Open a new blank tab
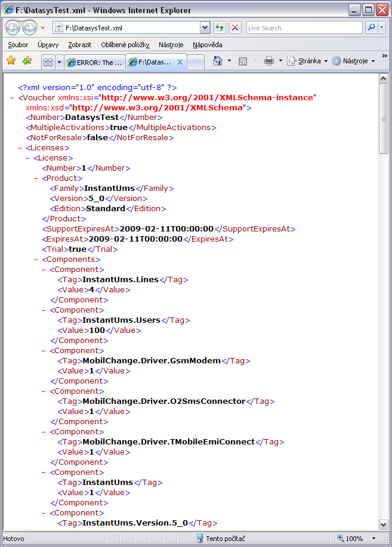The height and width of the screenshot is (547, 392). tap(196, 63)
